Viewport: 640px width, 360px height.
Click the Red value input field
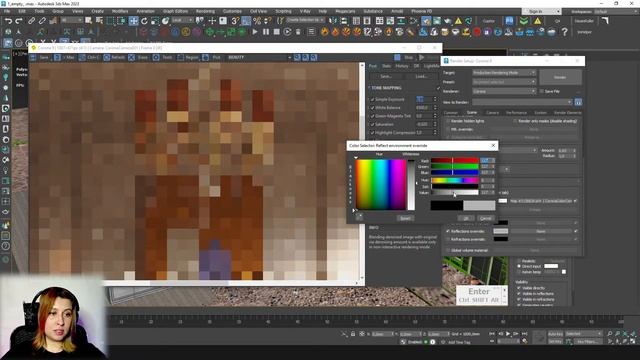(485, 160)
